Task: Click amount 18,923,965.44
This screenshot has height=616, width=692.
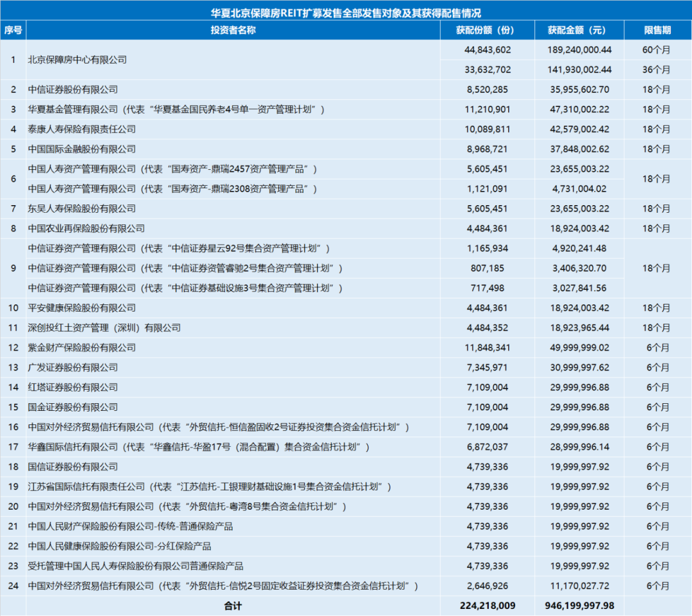Action: (579, 328)
